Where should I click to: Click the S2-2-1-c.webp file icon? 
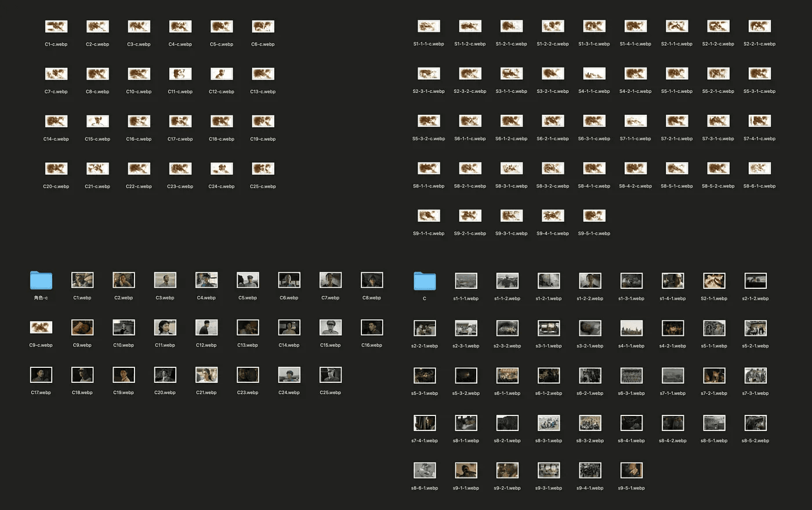(x=759, y=26)
